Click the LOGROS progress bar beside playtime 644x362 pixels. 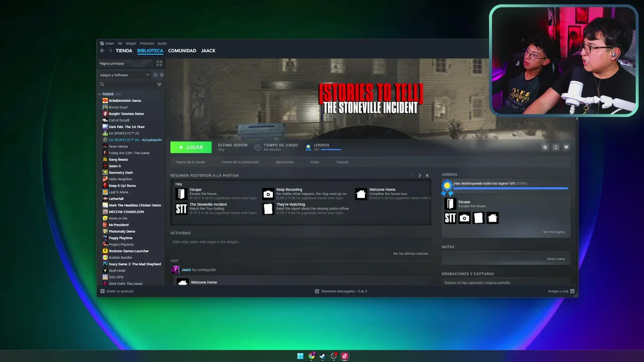pyautogui.click(x=331, y=149)
